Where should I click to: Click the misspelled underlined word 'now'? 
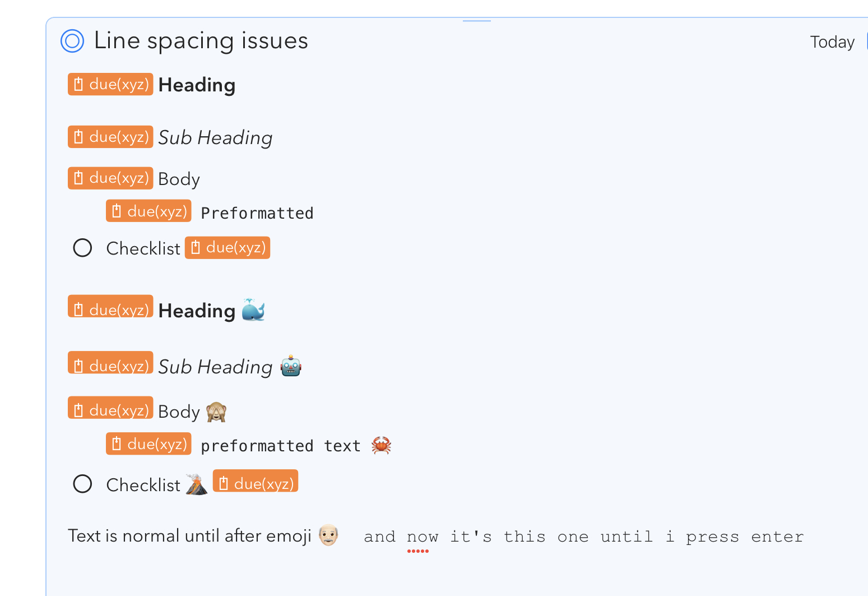423,537
